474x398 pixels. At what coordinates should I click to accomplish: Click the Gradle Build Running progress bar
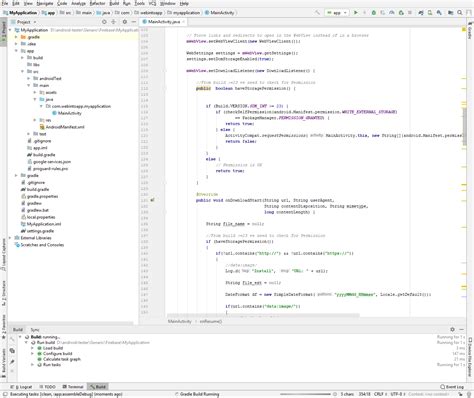(307, 394)
